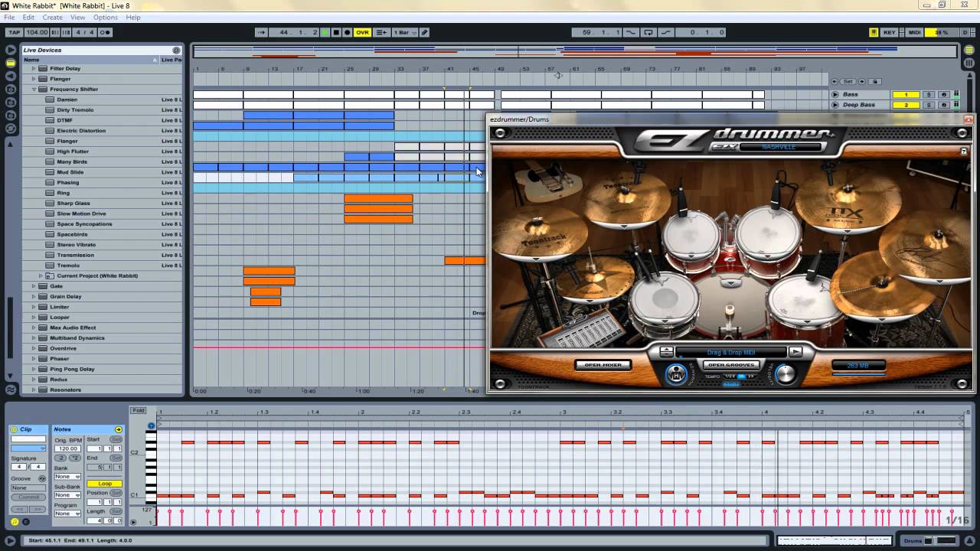
Task: Unfold the Deep Bass track triangle
Action: (x=835, y=105)
